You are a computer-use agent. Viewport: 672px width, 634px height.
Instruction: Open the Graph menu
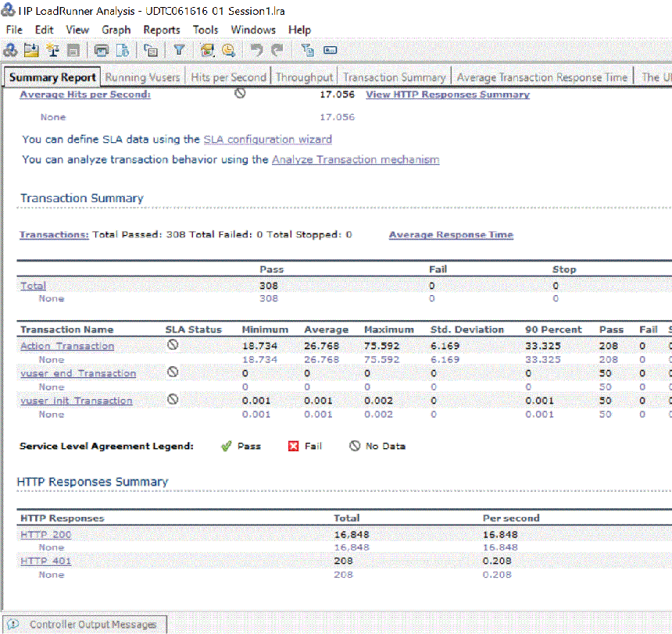pos(116,30)
